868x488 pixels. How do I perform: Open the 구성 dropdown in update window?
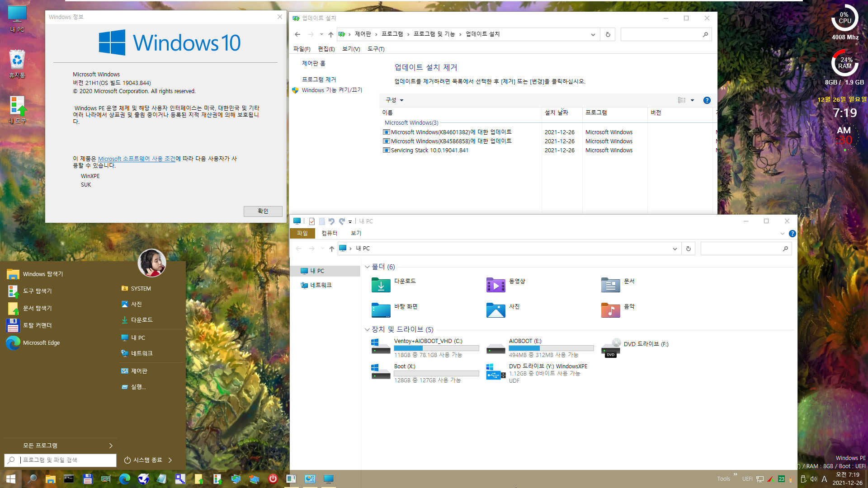click(394, 100)
